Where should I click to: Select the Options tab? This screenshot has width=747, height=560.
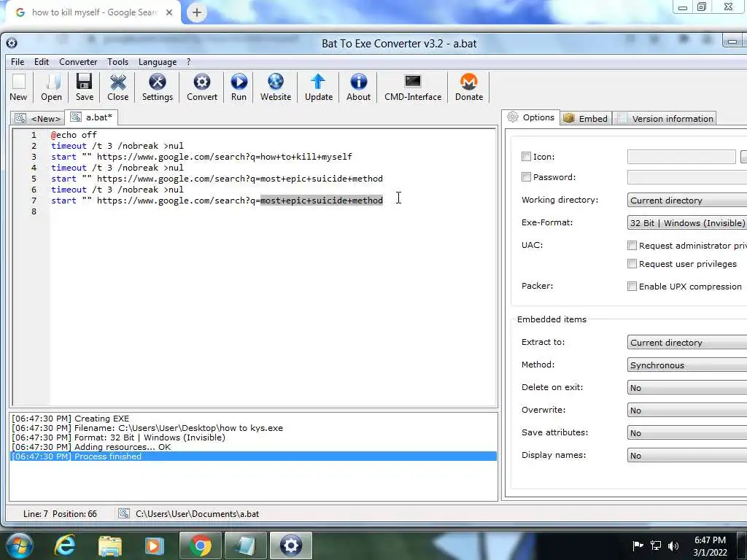pos(531,117)
